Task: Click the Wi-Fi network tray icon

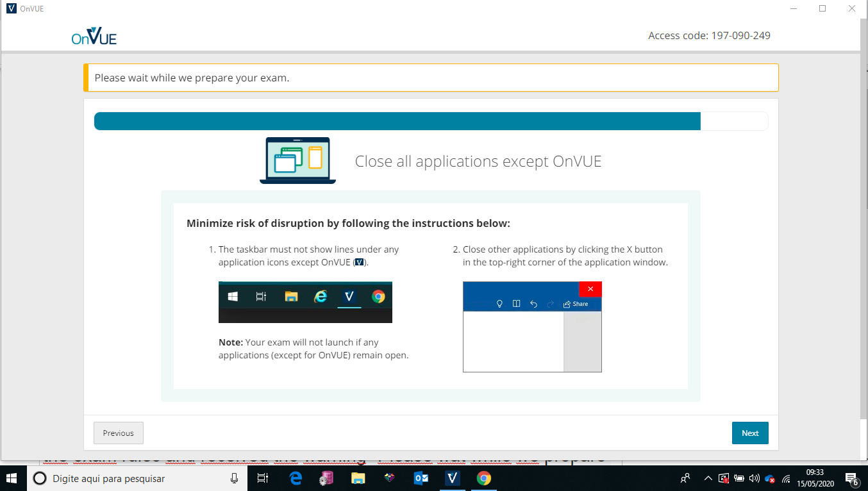Action: pos(785,478)
